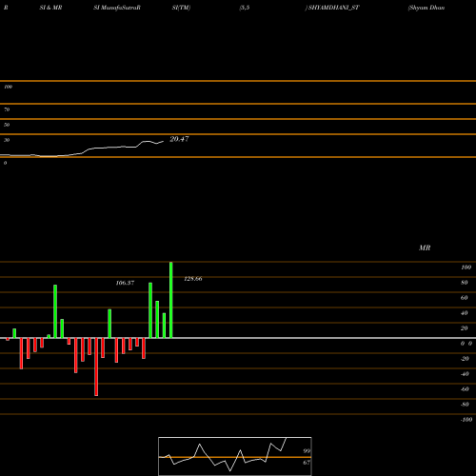Click the RSI axis label 30

[7, 140]
